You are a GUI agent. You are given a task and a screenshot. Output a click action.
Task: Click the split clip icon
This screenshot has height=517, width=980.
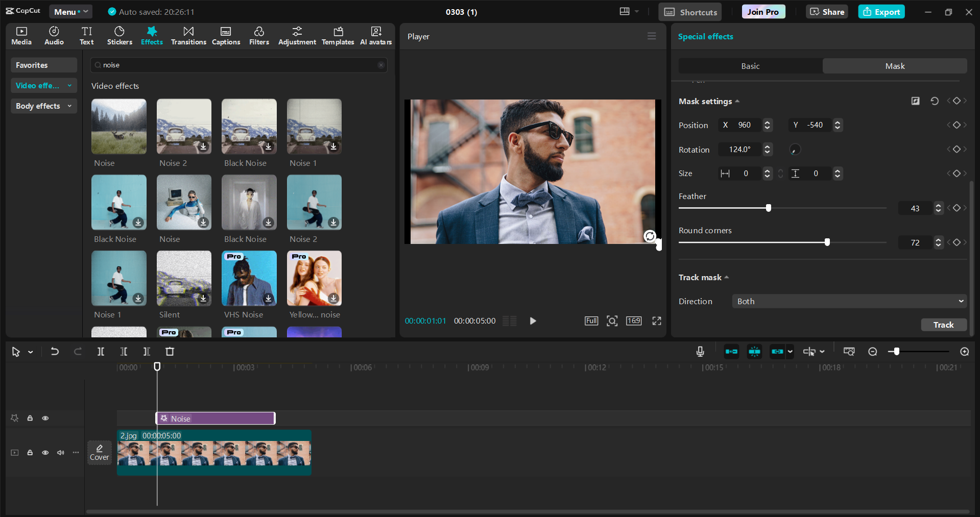pos(100,351)
